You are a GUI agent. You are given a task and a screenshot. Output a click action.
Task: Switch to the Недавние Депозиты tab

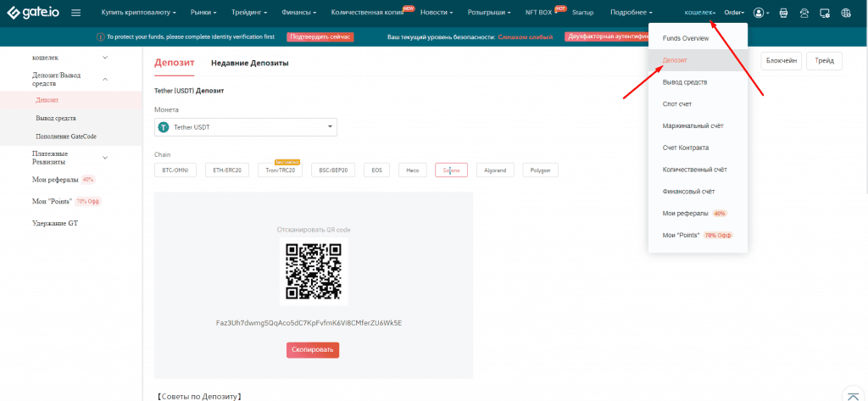(x=250, y=63)
